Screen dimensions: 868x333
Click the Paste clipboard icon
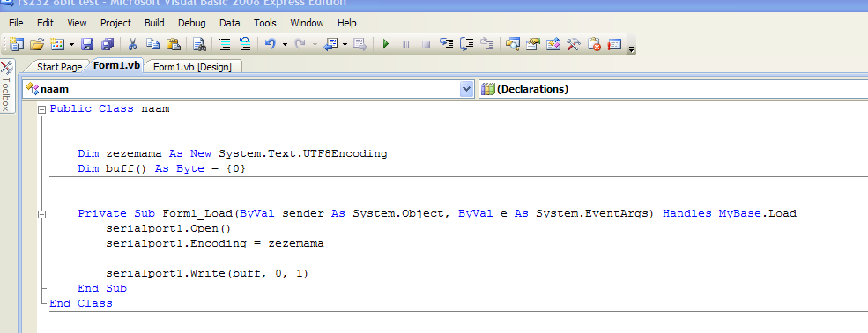pos(174,44)
